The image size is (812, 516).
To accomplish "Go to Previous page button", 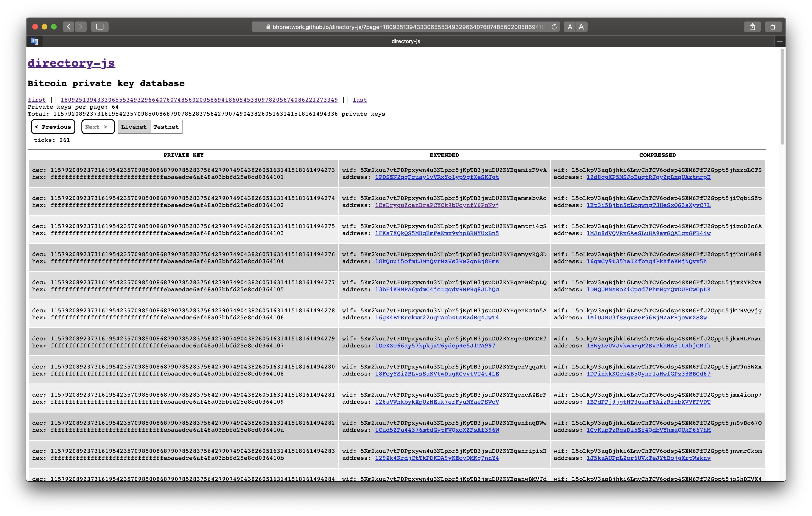I will [53, 127].
